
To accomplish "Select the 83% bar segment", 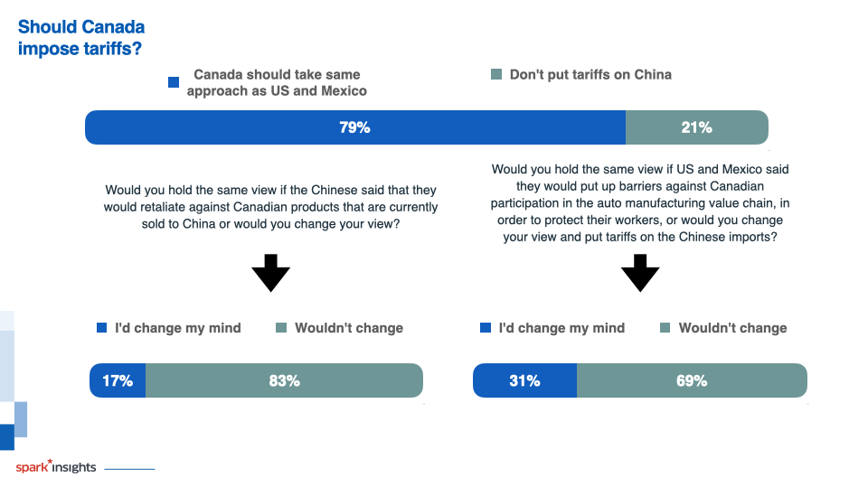I will [285, 380].
